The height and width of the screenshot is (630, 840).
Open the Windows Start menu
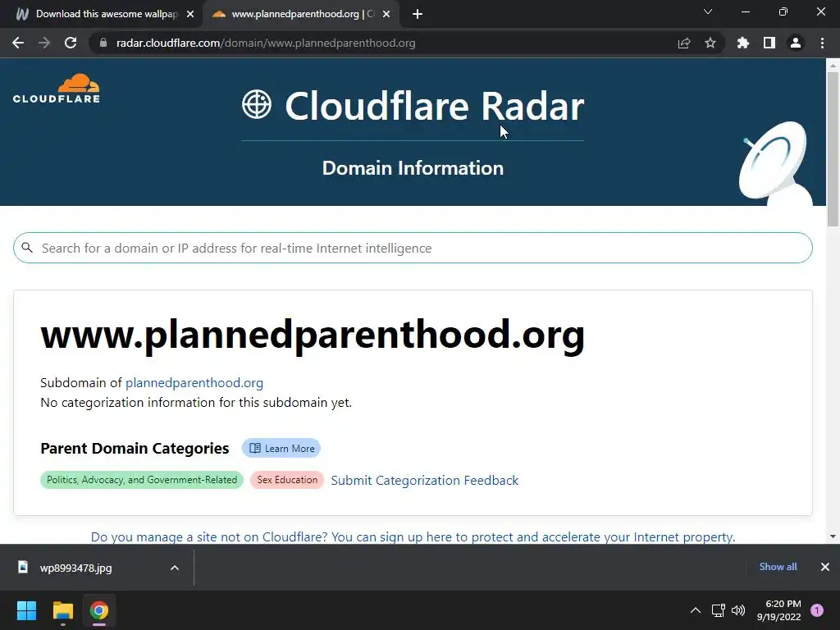[26, 610]
